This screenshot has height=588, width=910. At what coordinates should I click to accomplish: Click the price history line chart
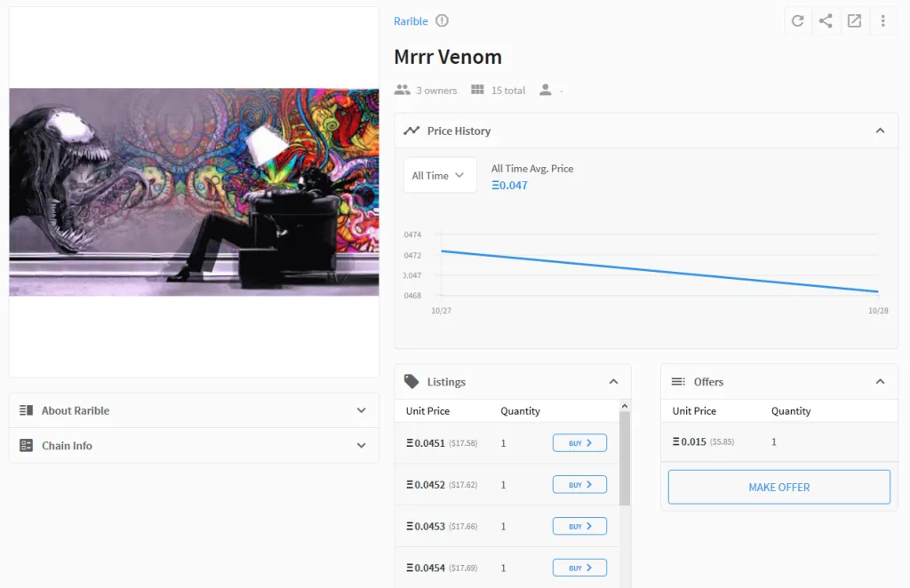click(x=659, y=272)
